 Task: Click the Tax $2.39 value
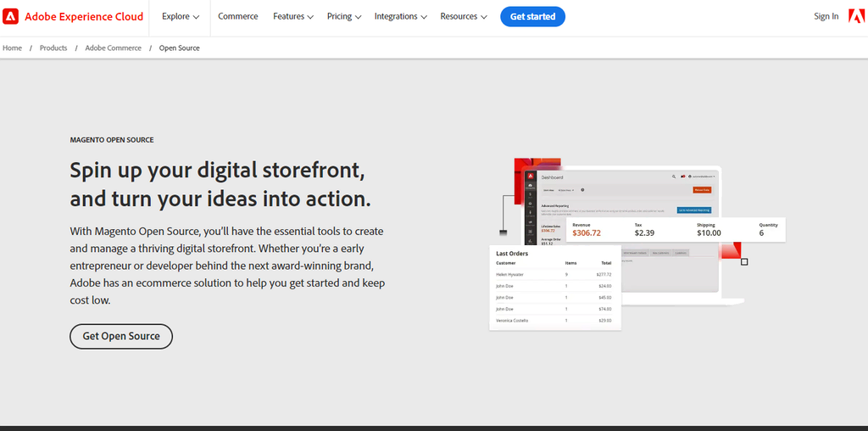tap(644, 232)
